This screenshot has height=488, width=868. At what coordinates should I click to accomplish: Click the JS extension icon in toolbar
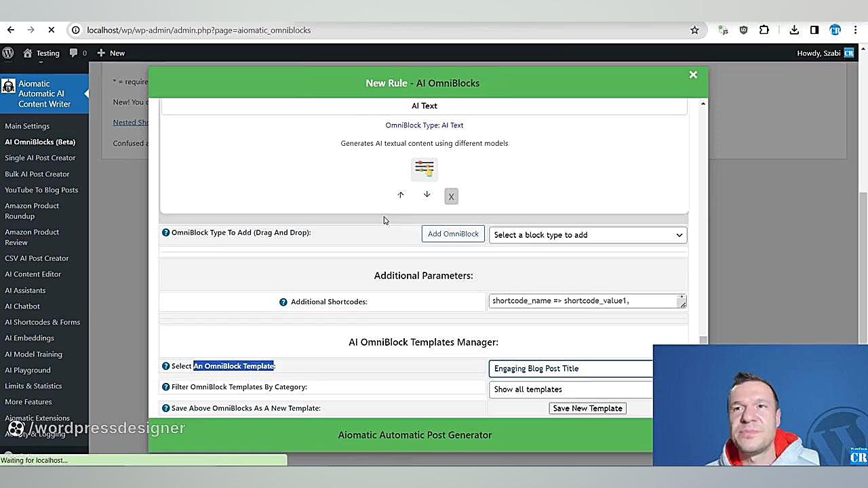(724, 30)
